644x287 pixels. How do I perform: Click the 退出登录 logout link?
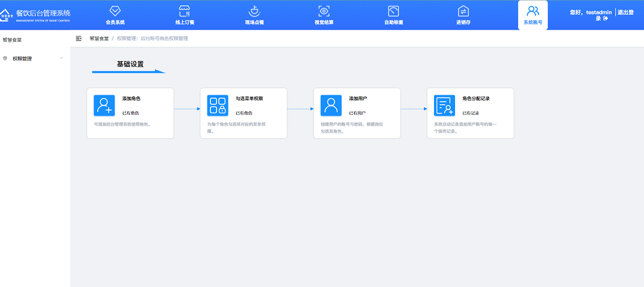click(x=624, y=15)
